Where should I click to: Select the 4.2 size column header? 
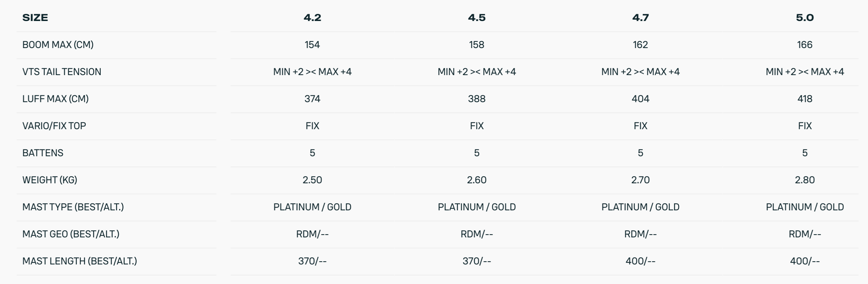pos(312,17)
